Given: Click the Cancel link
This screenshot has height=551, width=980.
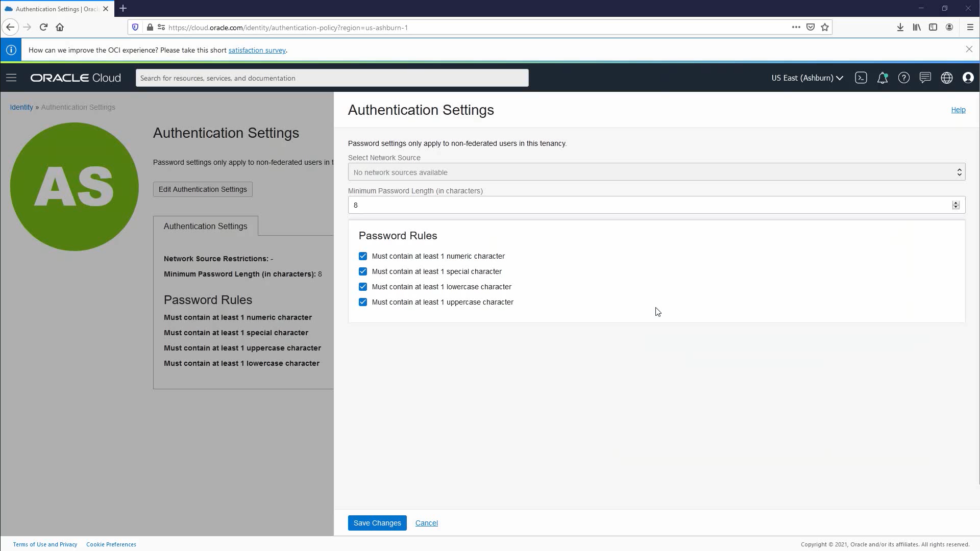Looking at the screenshot, I should tap(426, 523).
